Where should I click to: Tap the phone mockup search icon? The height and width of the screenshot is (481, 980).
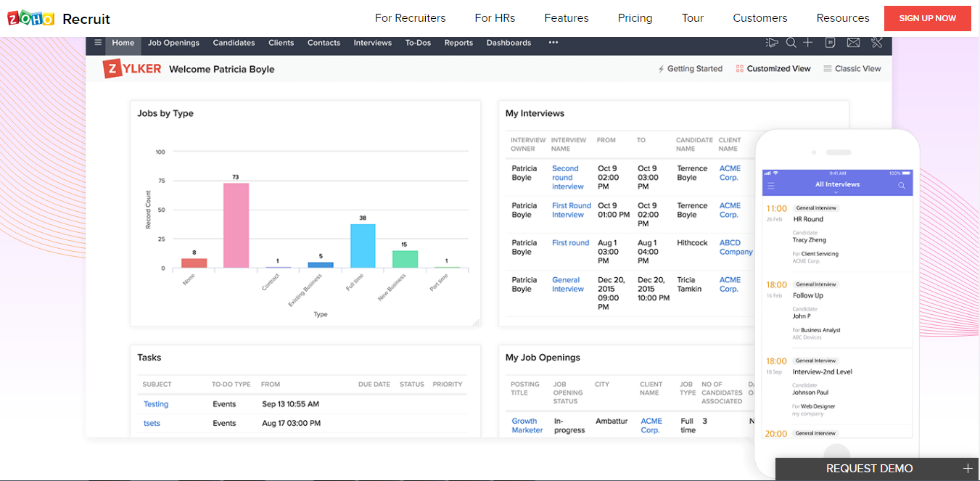point(902,186)
